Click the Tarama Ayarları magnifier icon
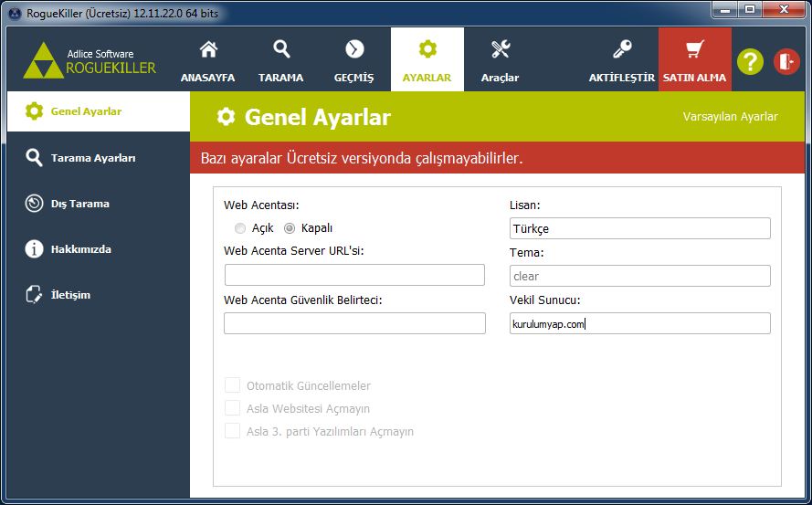The image size is (812, 505). point(34,157)
